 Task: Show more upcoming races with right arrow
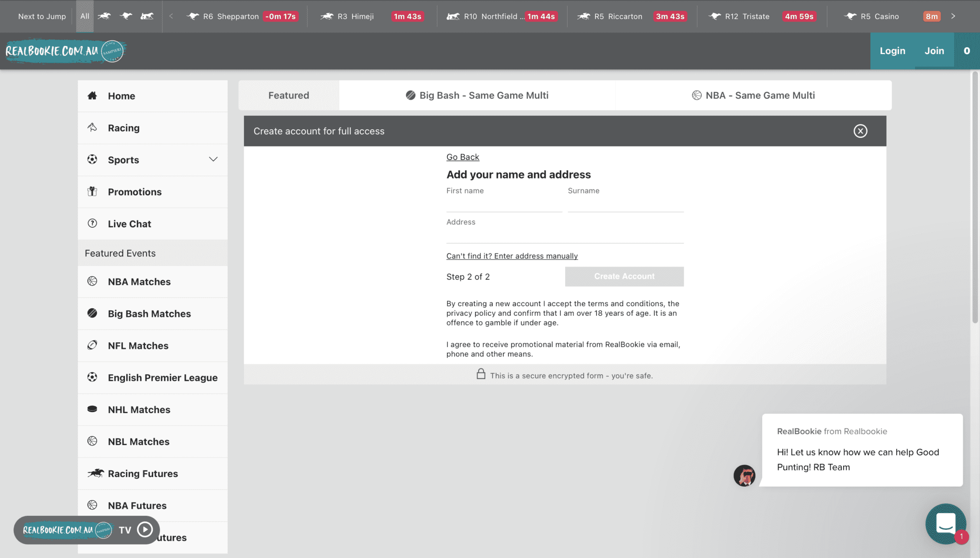tap(953, 16)
